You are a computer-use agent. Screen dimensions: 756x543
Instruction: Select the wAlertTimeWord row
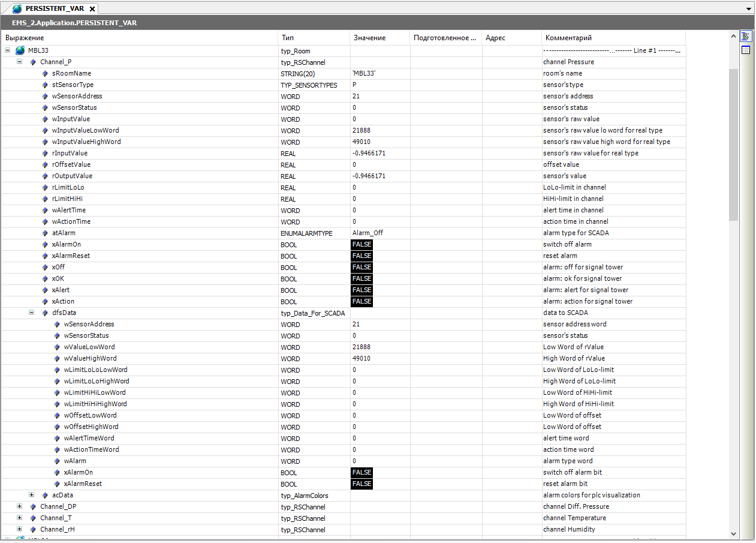(344, 438)
